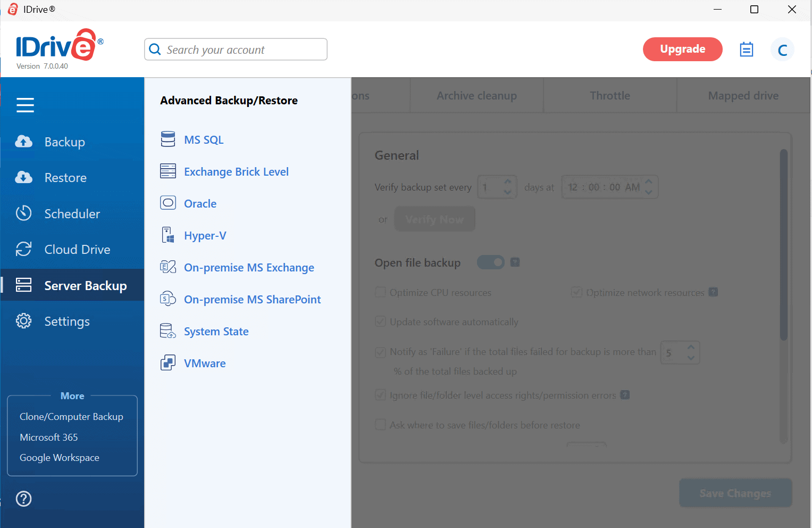
Task: Uncheck Notify as 'Failure' checkbox
Action: coord(381,352)
